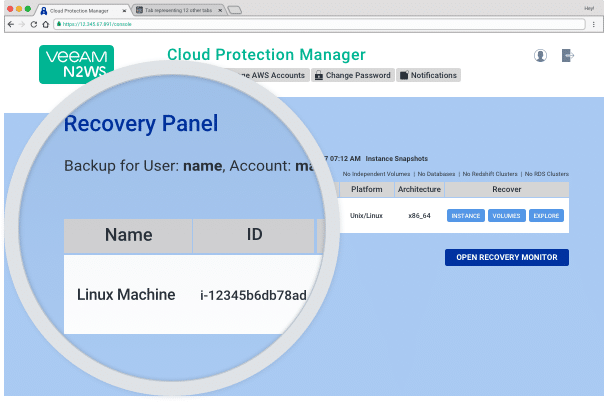Open the browser three-dot menu
604x402 pixels.
tap(594, 24)
